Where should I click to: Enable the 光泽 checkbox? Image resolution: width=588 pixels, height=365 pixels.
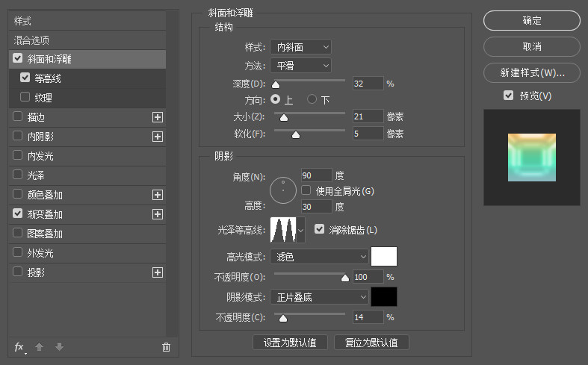[18, 175]
